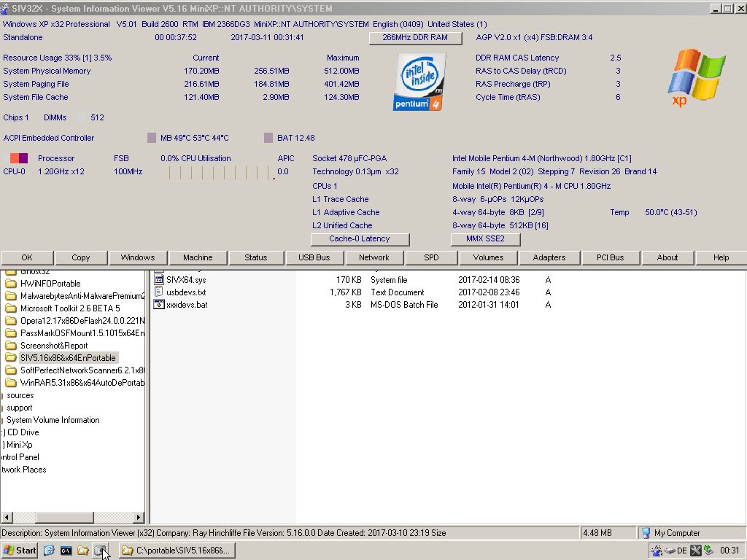Select the support folder in the tree

click(x=20, y=408)
